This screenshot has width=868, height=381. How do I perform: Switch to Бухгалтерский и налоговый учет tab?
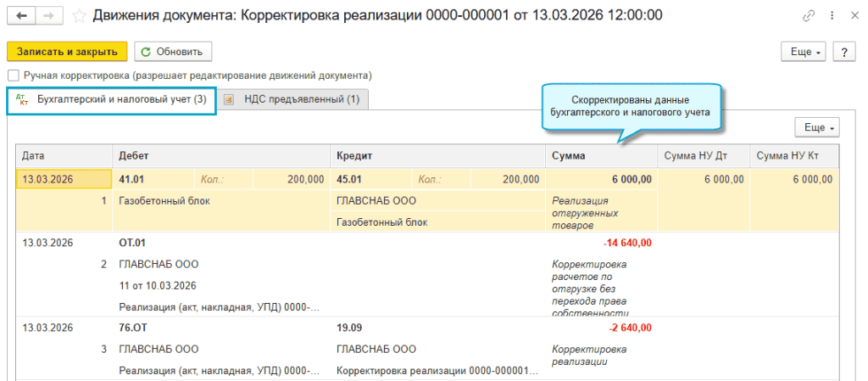[121, 100]
